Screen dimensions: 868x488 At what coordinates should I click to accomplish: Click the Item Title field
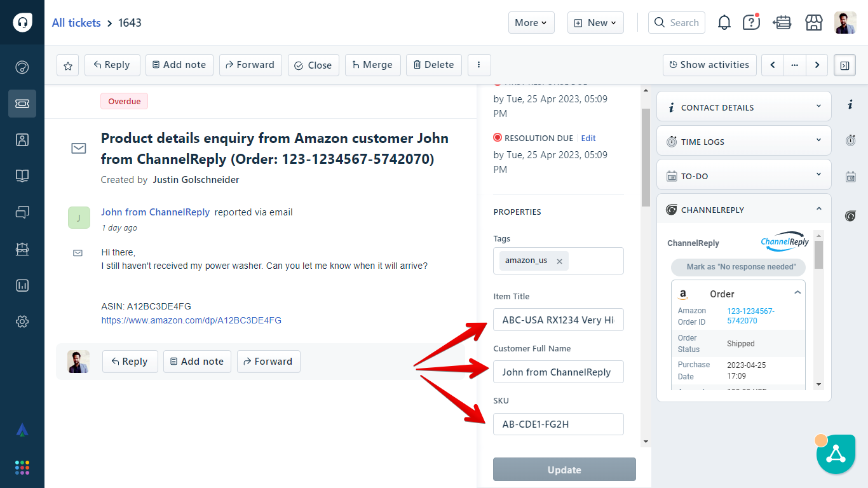(559, 320)
